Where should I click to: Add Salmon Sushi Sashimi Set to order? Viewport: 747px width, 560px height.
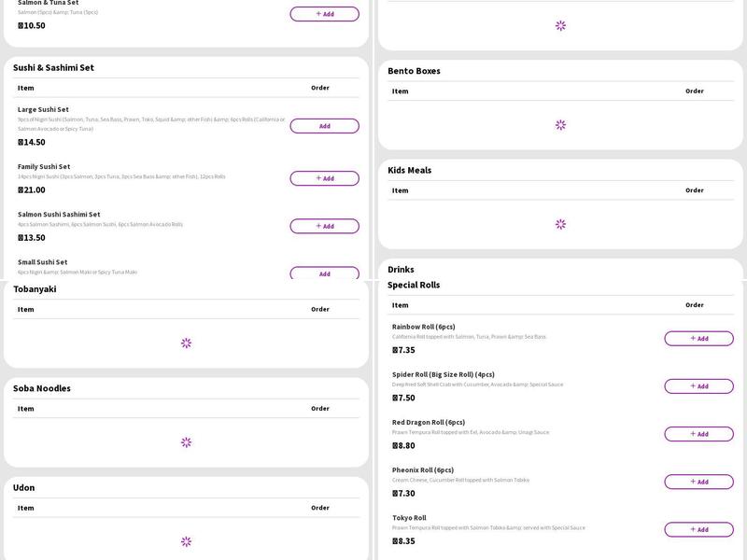coord(324,226)
